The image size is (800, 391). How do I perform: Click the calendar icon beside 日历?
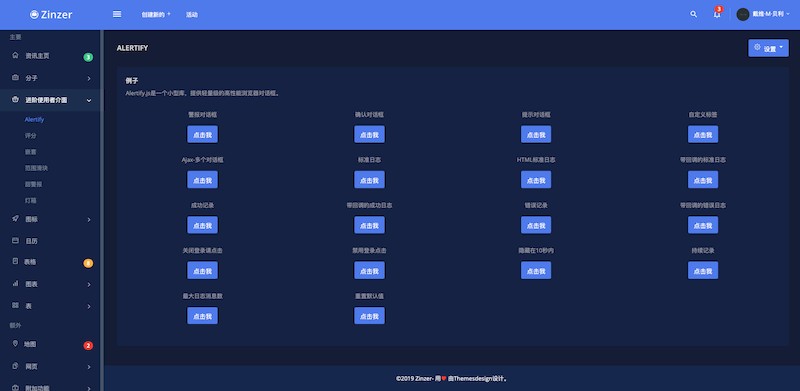tap(15, 240)
